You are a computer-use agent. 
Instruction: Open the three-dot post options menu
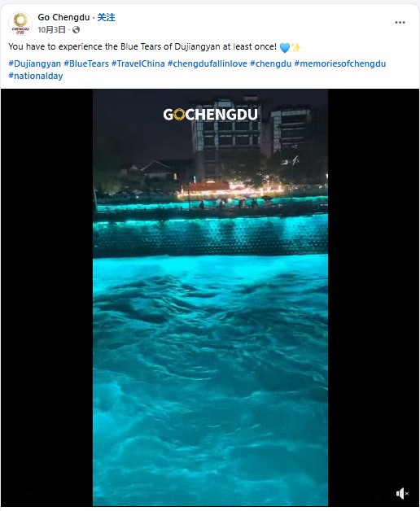point(400,23)
